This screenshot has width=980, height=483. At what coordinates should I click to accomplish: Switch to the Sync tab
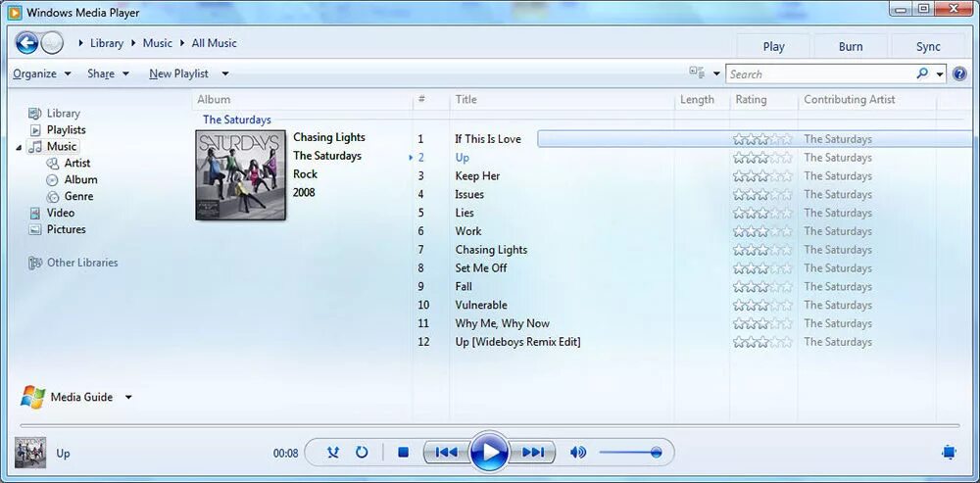tap(928, 46)
